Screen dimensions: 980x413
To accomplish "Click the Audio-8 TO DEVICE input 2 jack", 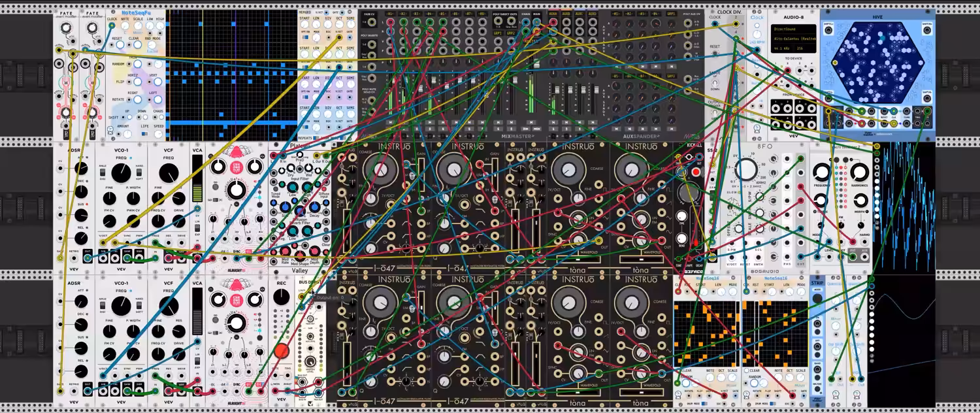I will pyautogui.click(x=788, y=70).
